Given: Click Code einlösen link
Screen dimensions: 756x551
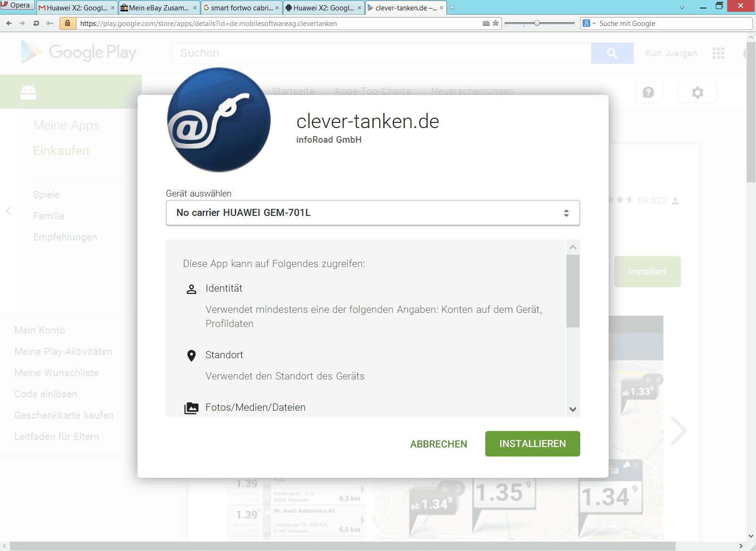Looking at the screenshot, I should pyautogui.click(x=46, y=394).
